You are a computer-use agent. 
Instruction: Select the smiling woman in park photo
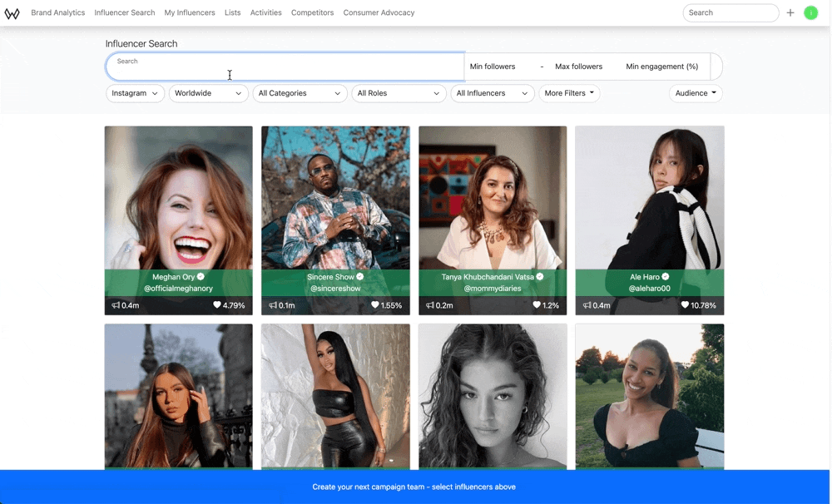pos(650,396)
